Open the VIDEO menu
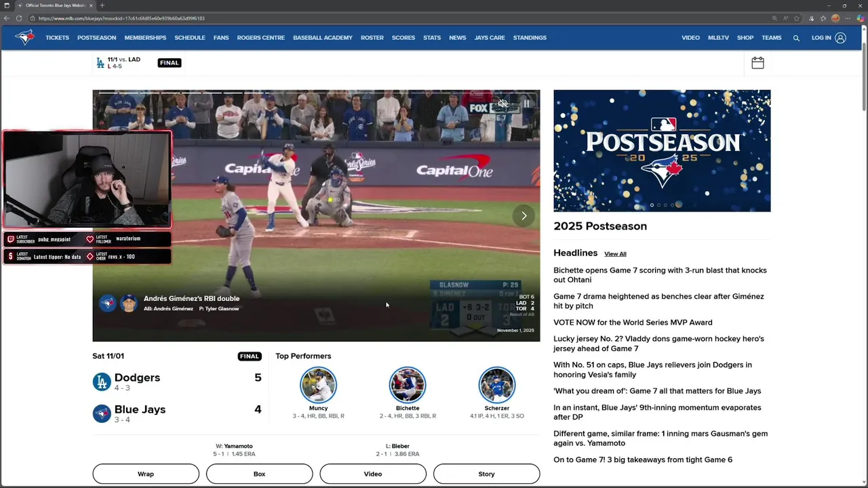The height and width of the screenshot is (488, 868). pyautogui.click(x=690, y=38)
